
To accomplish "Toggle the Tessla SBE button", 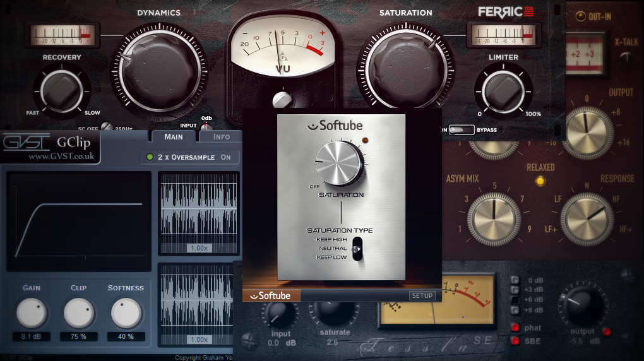I will click(x=515, y=341).
